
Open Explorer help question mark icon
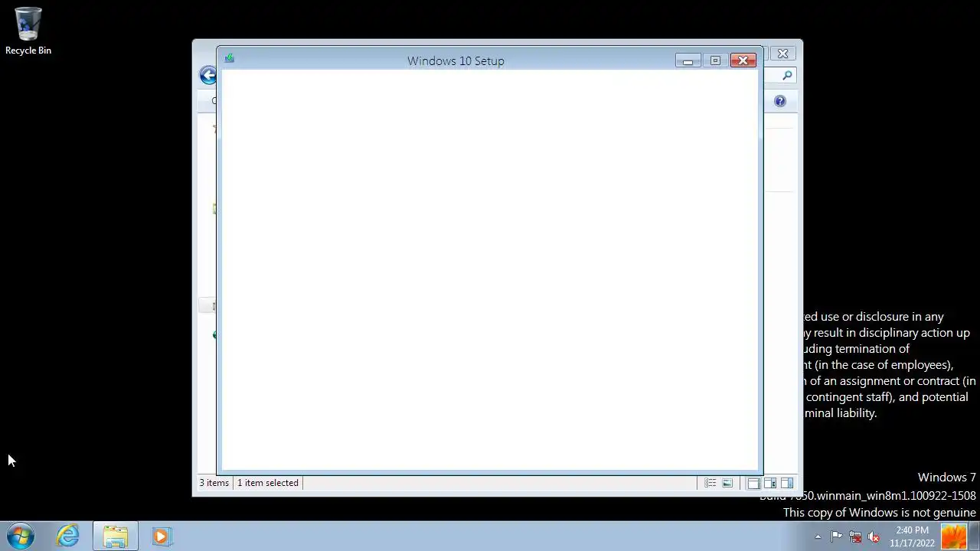click(x=779, y=101)
